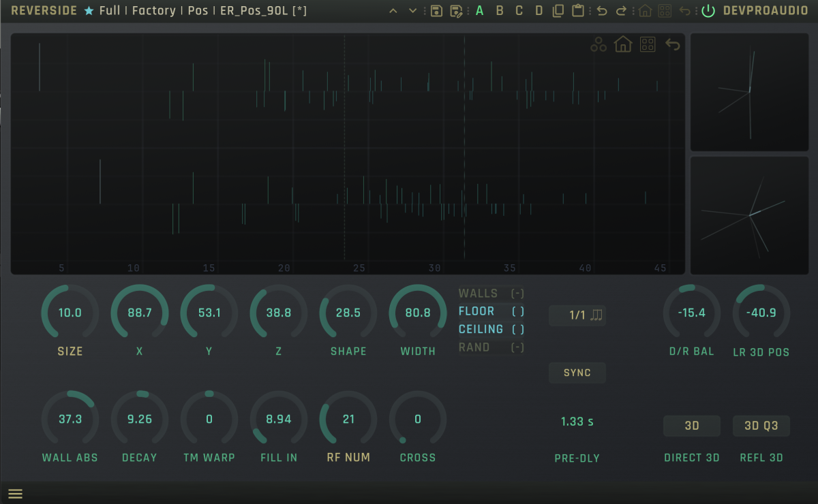Click the LR 3D POS knob showing -40.9
This screenshot has width=818, height=504.
(761, 313)
